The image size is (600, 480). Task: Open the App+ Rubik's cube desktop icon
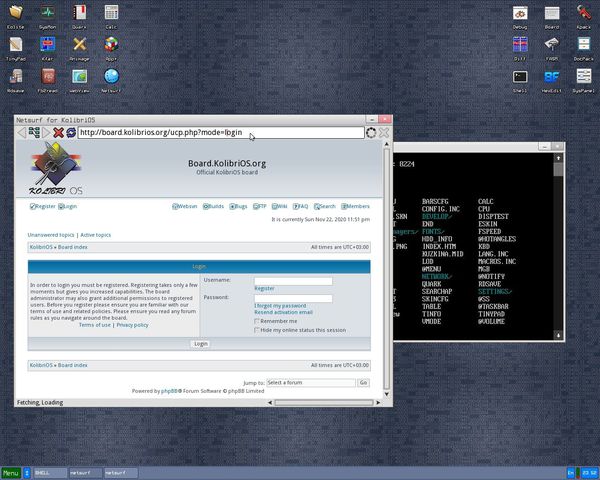(x=111, y=45)
